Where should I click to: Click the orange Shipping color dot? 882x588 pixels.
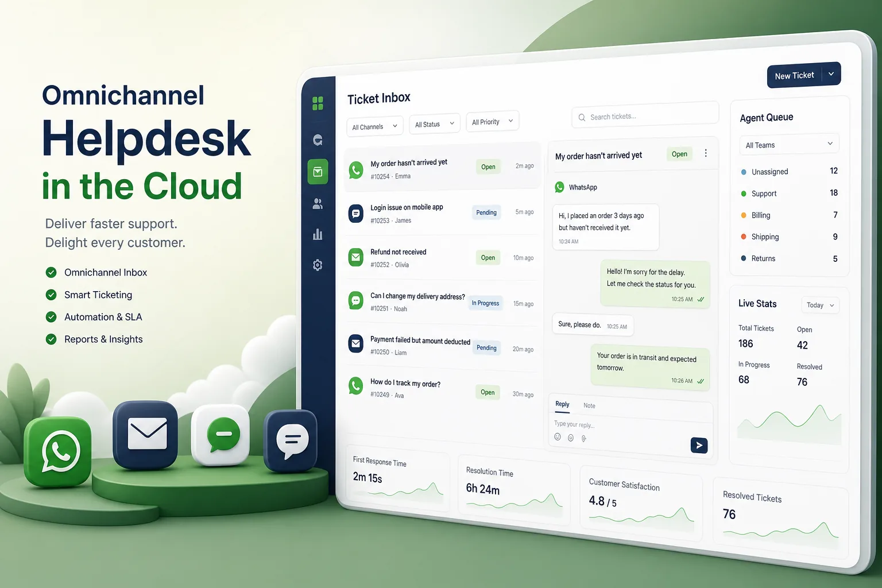tap(744, 237)
